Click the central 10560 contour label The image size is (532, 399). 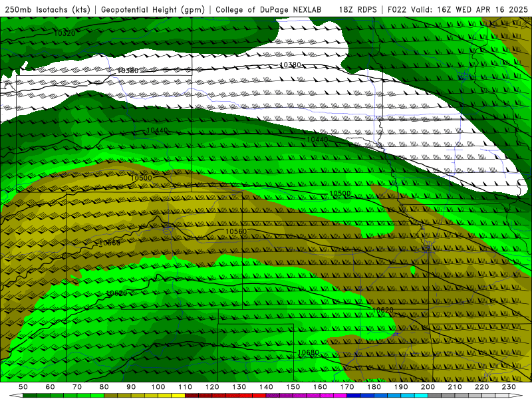[236, 231]
